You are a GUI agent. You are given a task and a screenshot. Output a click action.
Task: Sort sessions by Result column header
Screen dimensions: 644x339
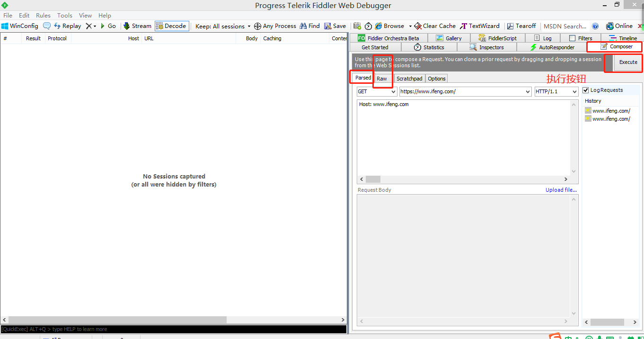coord(33,38)
